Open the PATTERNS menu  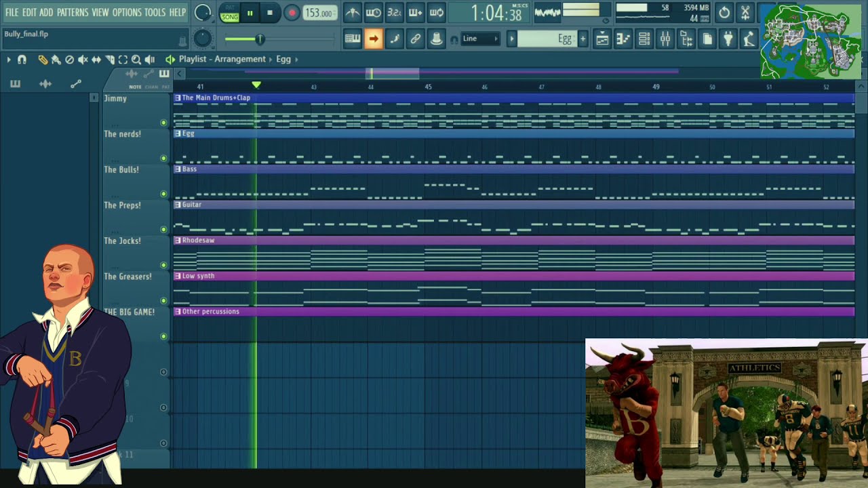pyautogui.click(x=73, y=12)
